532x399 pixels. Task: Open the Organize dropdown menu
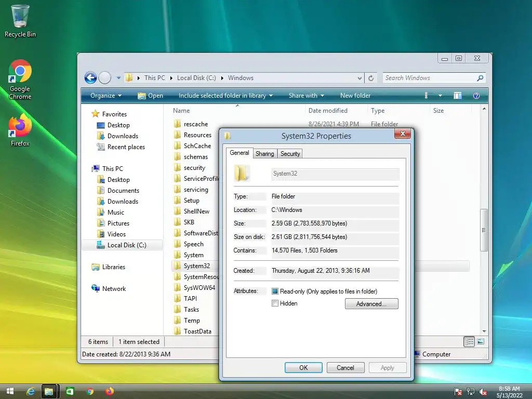(x=106, y=96)
